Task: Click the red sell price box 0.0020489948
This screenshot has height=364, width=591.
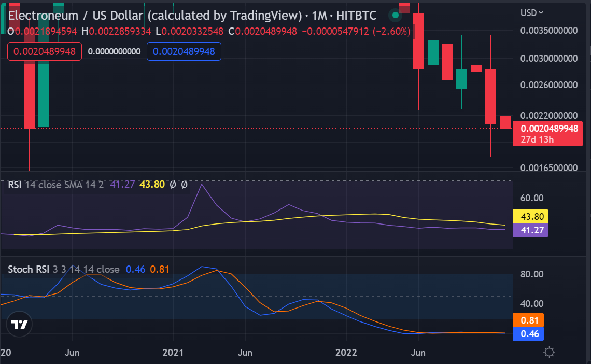Action: 45,51
